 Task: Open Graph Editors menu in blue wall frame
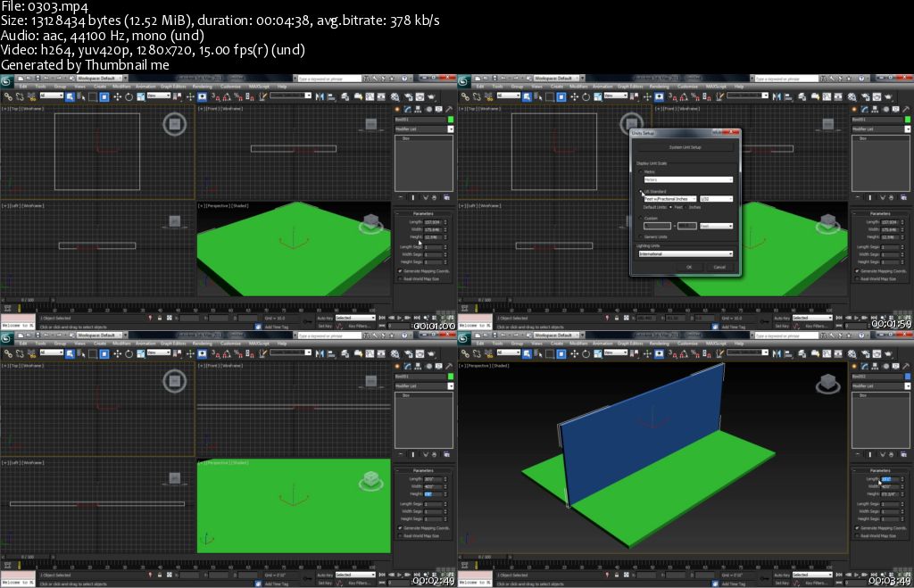pos(630,344)
